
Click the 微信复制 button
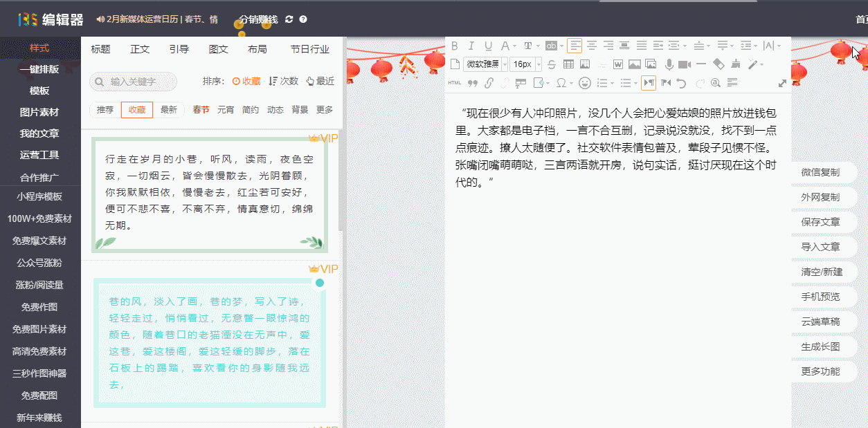(x=820, y=172)
